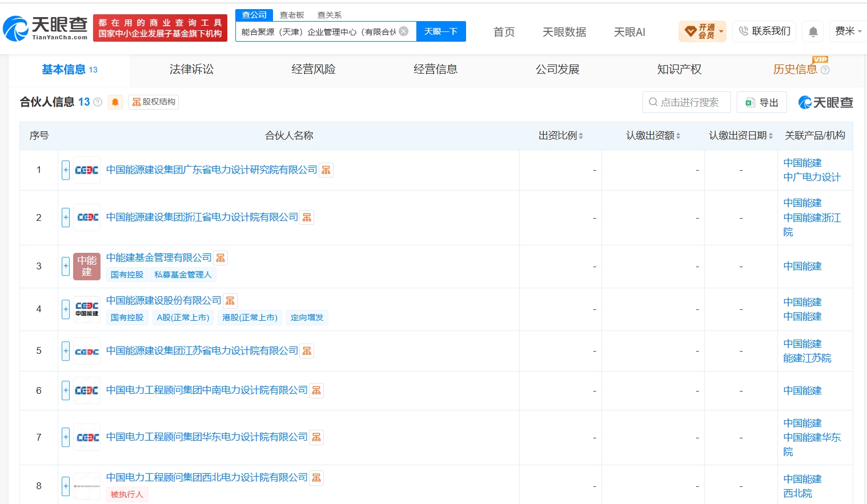This screenshot has width=867, height=504.
Task: Open the 费米 user dropdown
Action: tap(848, 31)
